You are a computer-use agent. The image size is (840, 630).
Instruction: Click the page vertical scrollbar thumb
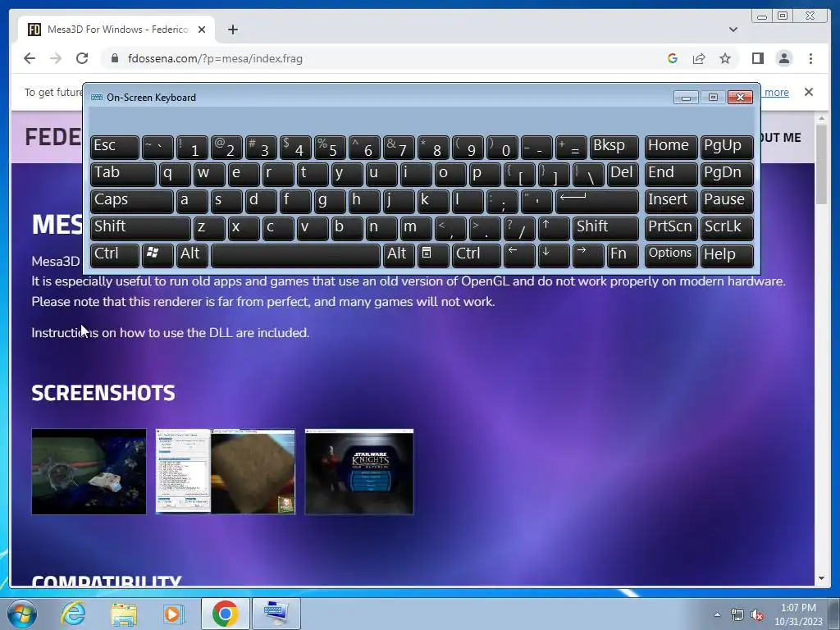[821, 163]
